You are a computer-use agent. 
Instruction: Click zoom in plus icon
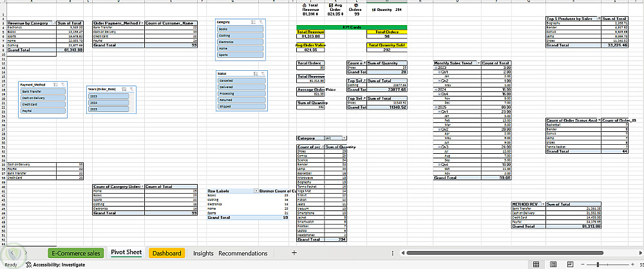pyautogui.click(x=633, y=264)
